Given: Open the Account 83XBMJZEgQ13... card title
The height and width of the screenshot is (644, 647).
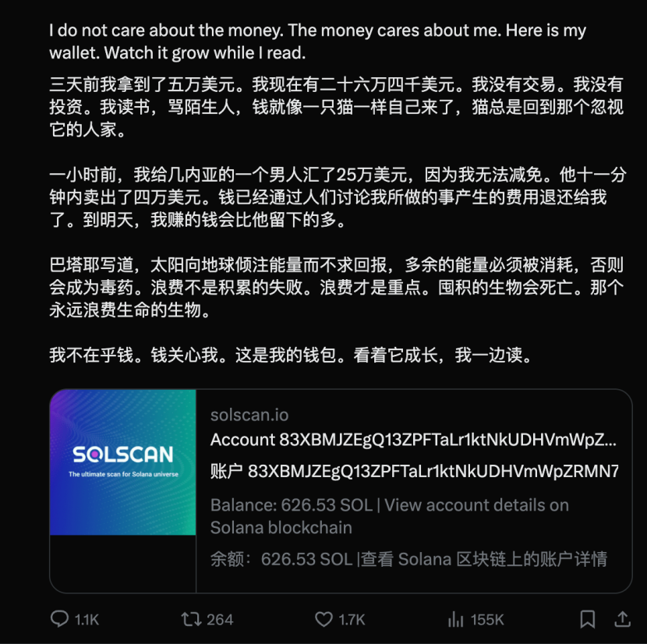Looking at the screenshot, I should coord(413,440).
